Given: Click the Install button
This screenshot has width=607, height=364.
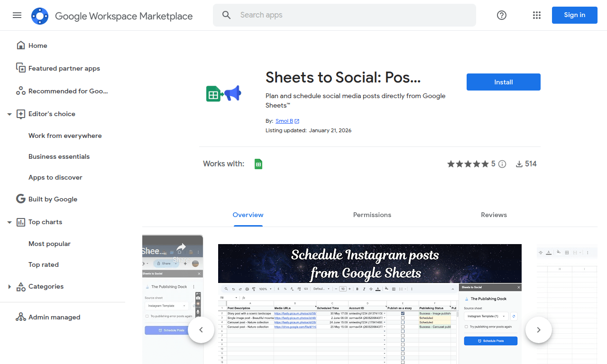Looking at the screenshot, I should click(x=503, y=82).
